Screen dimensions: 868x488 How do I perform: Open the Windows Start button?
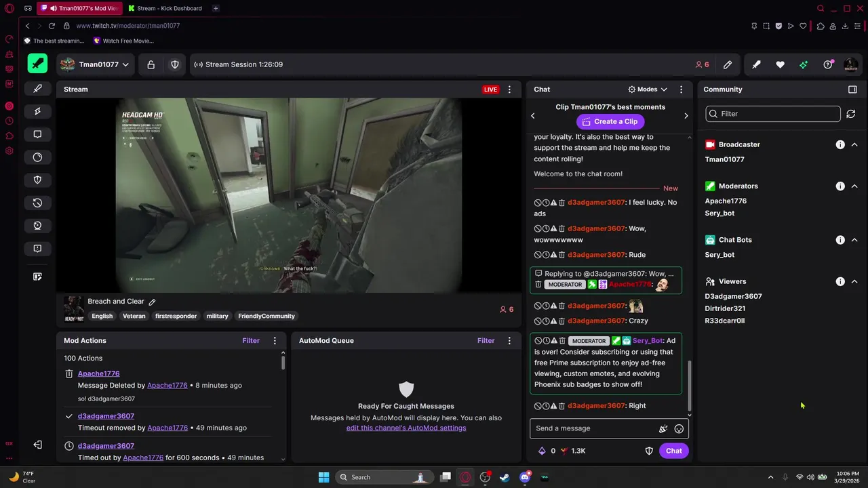(x=323, y=477)
